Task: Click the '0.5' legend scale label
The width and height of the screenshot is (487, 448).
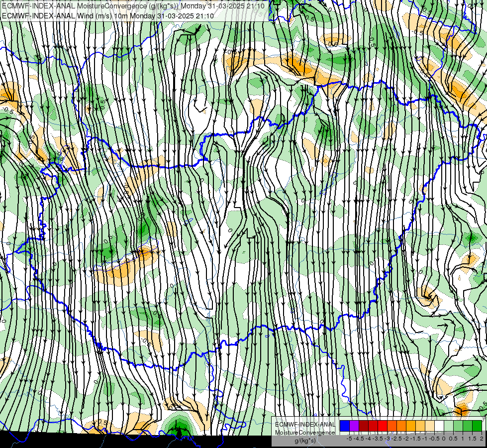Action: coord(454,439)
